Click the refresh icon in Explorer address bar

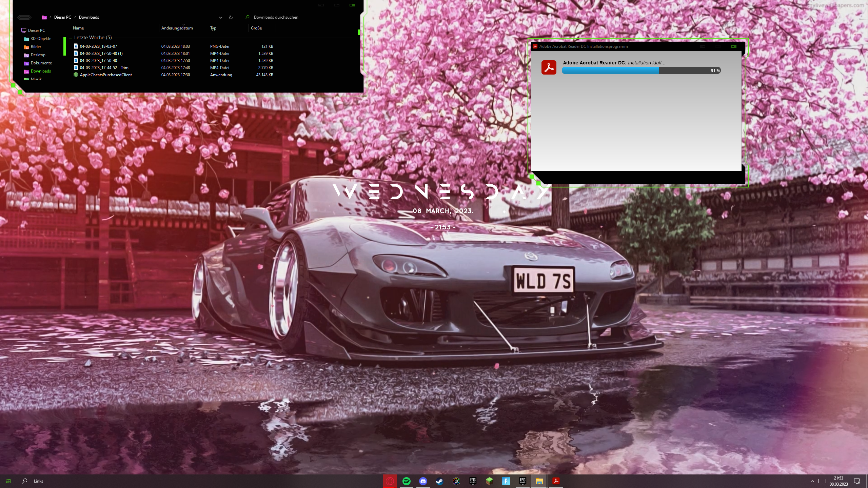tap(231, 17)
